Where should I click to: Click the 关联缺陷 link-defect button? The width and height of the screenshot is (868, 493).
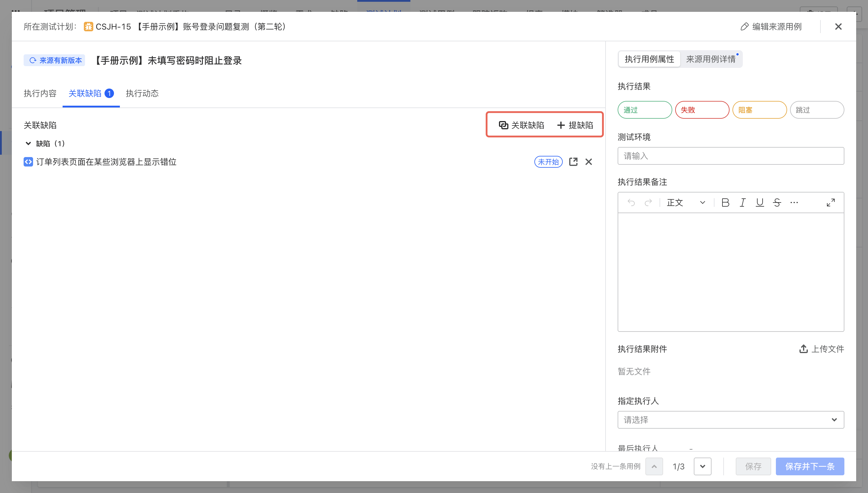[521, 125]
